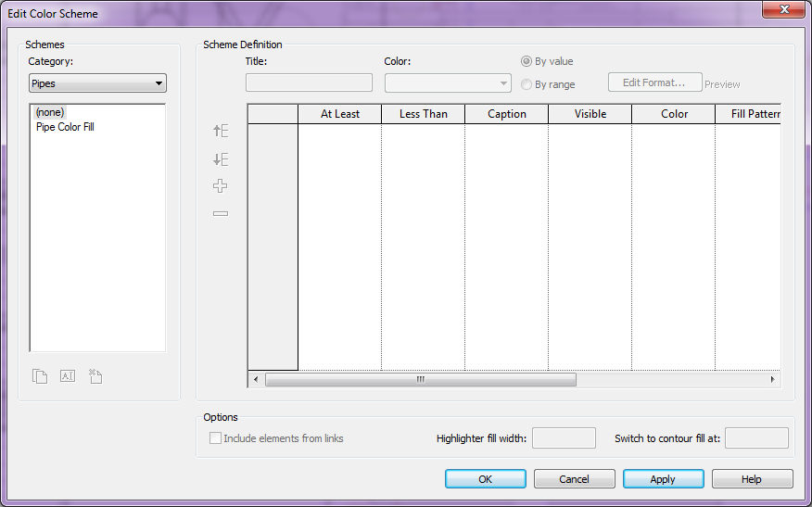Click the Title input field
Screen dimensions: 812x507
tap(310, 82)
